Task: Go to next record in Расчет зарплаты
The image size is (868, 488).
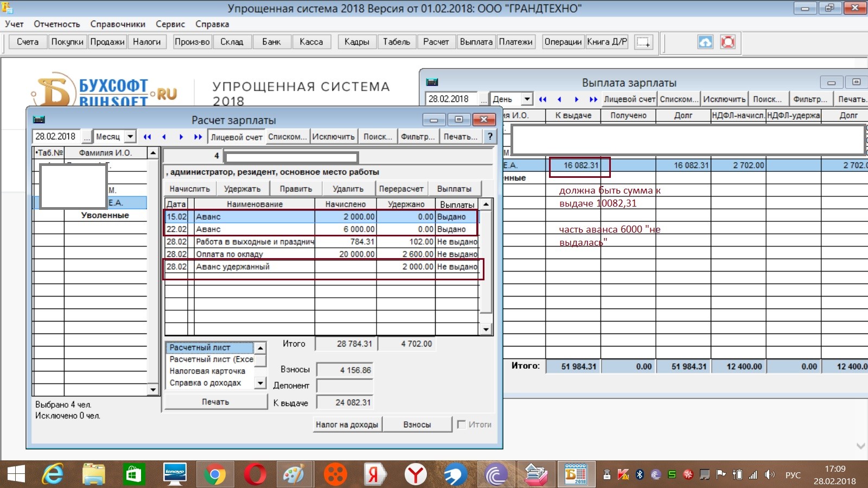Action: pyautogui.click(x=181, y=137)
